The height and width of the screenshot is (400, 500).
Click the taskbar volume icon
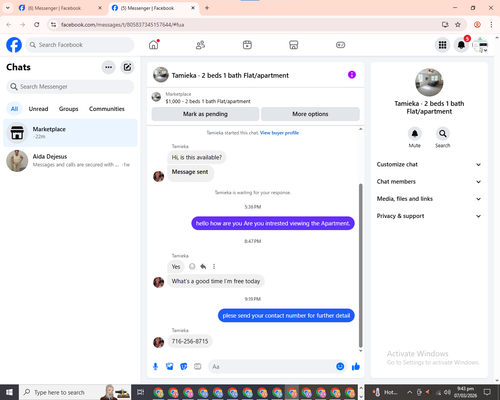pyautogui.click(x=448, y=392)
